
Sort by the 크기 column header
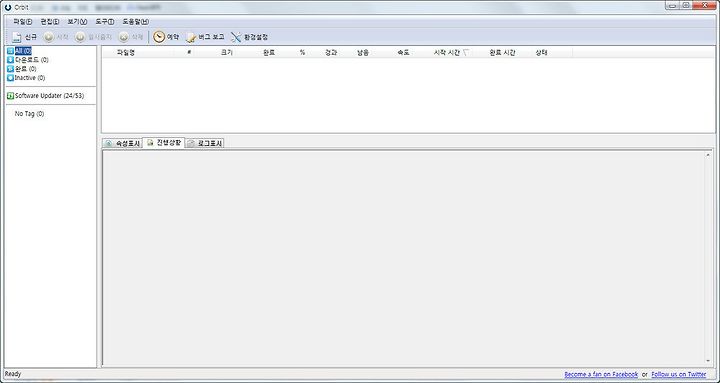tap(227, 53)
